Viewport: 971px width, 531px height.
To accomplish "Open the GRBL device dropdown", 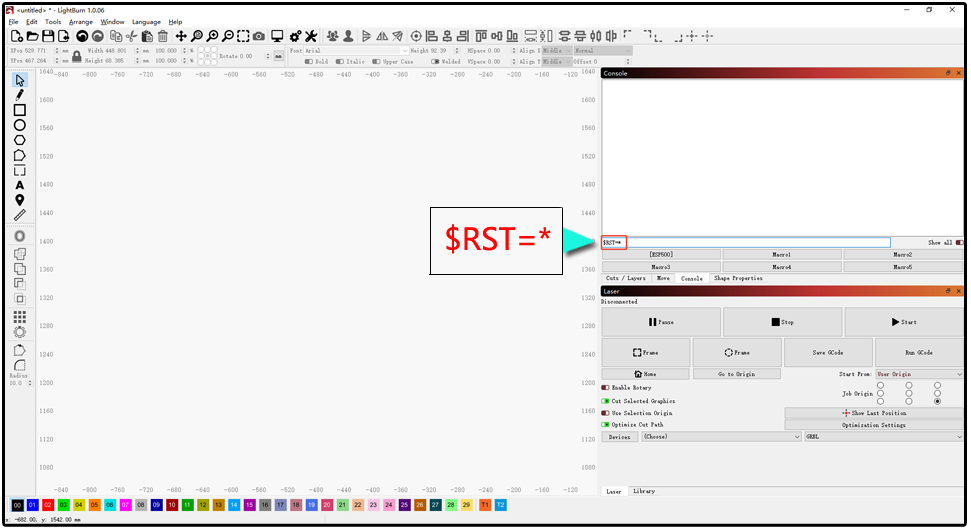I will 884,437.
